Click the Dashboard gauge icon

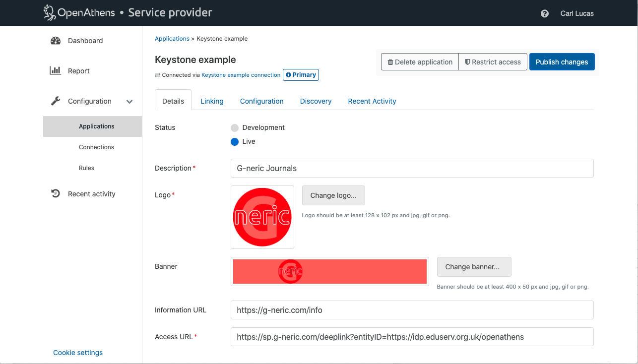click(56, 41)
